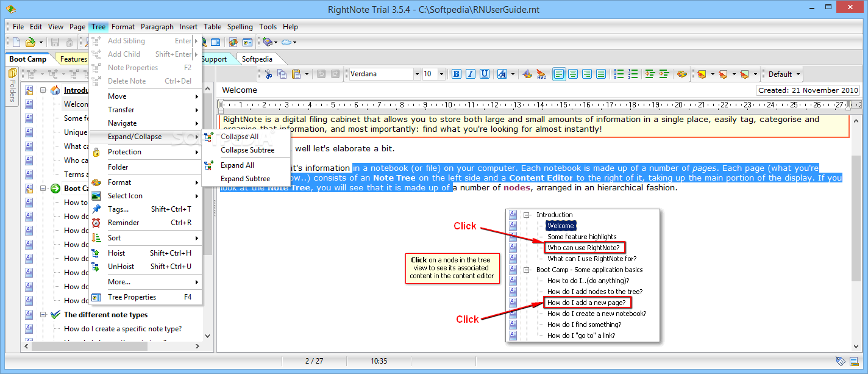Open the Sort submenu entry
The width and height of the screenshot is (868, 374).
[x=145, y=237]
